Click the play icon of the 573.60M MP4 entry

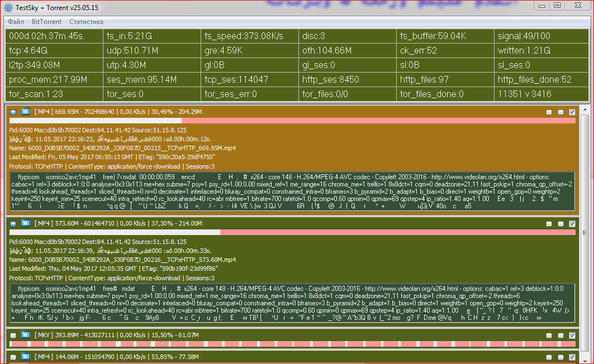(26, 223)
